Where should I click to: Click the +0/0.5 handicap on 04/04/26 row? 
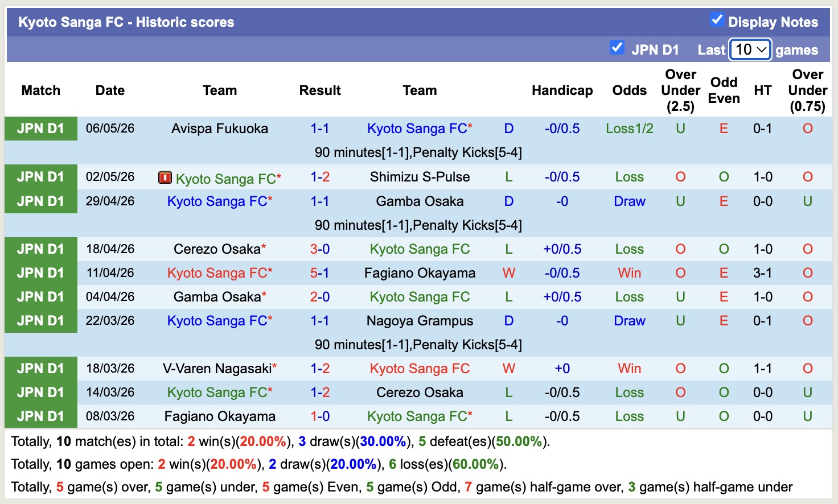562,297
